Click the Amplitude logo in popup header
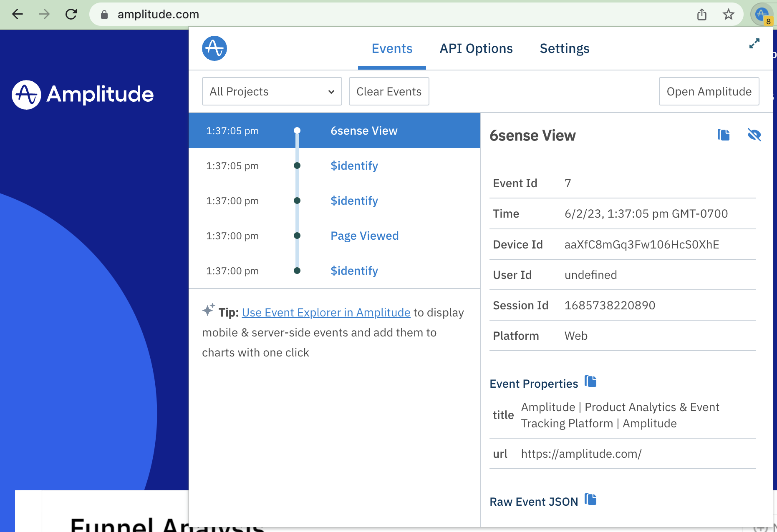The height and width of the screenshot is (532, 777). [214, 48]
